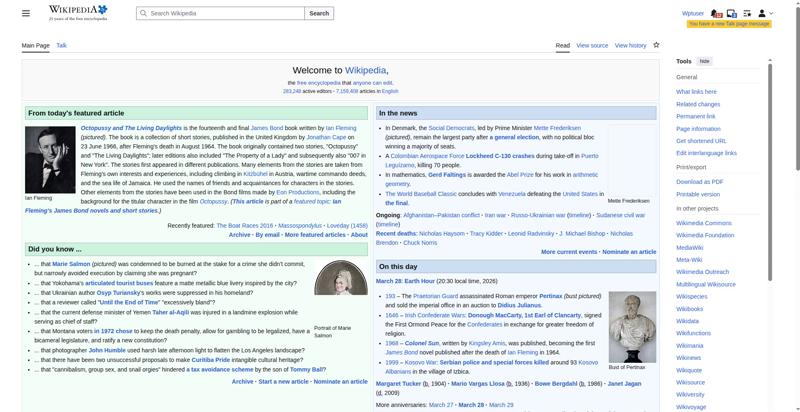Open the Wptuser profile link
The image size is (800, 412).
(x=692, y=13)
